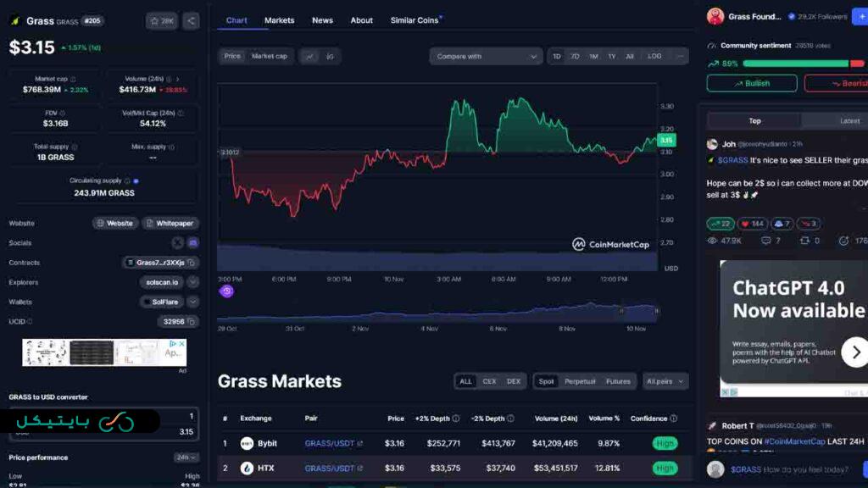
Task: Select the Perpetual market filter
Action: (x=581, y=381)
